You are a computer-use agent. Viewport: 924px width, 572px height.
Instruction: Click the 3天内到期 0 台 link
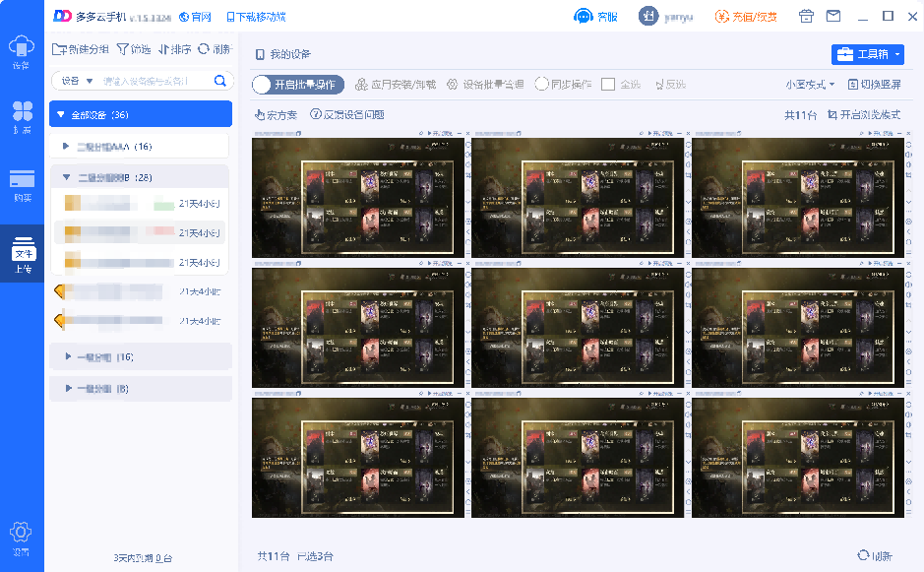tap(143, 558)
